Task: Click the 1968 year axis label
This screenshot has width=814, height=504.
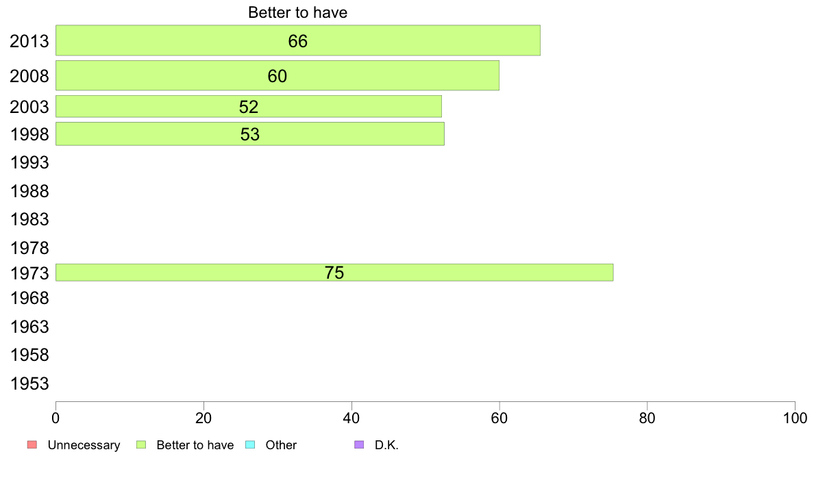Action: click(29, 298)
